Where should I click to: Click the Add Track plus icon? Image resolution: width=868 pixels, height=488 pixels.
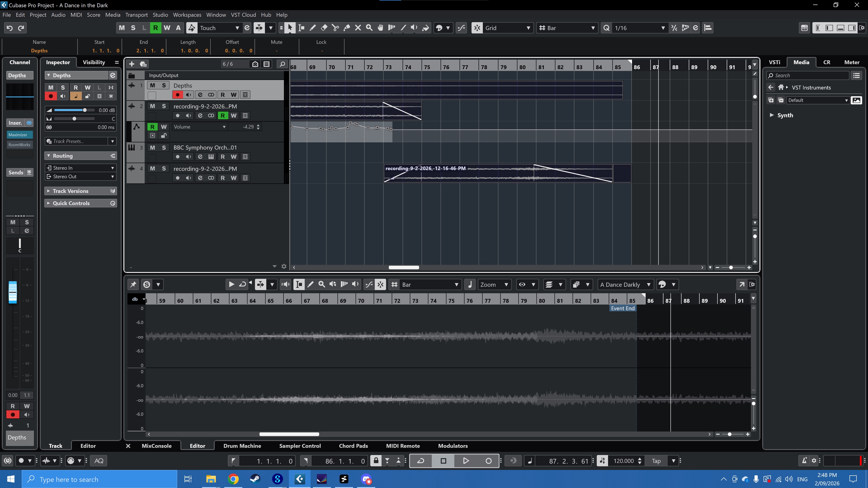tap(132, 64)
